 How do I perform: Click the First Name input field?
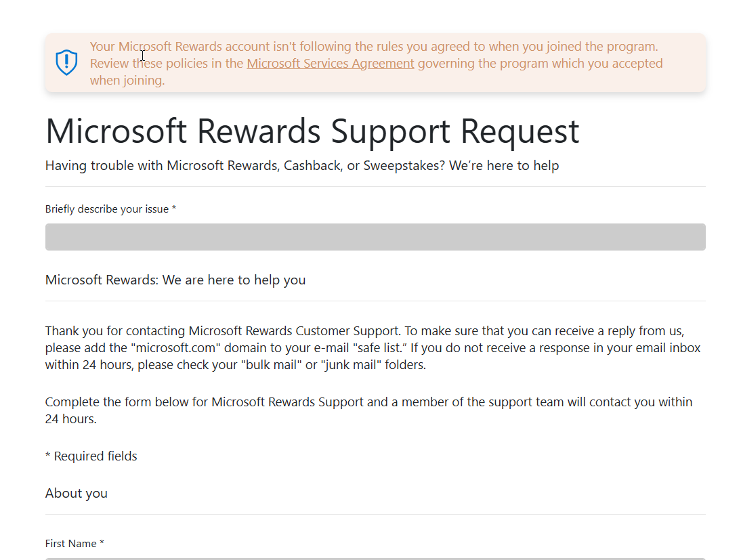pos(375,559)
